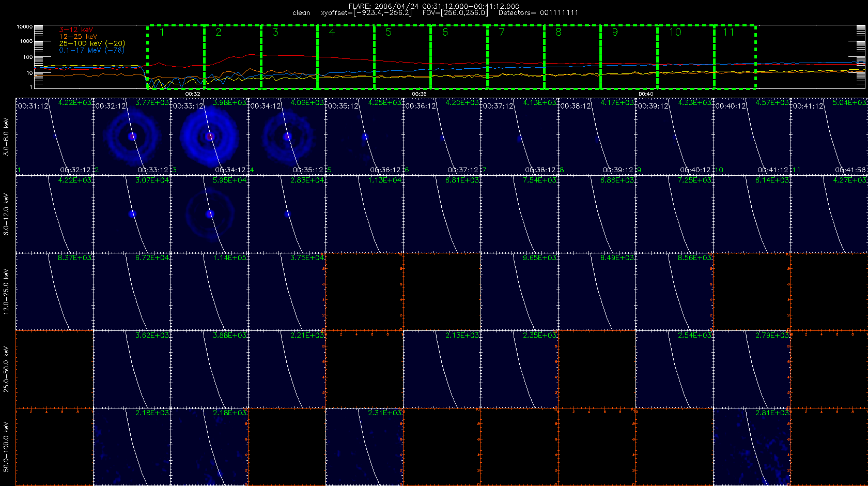The height and width of the screenshot is (486, 868).
Task: Pick interval 6 label in the light curve
Action: coord(445,32)
